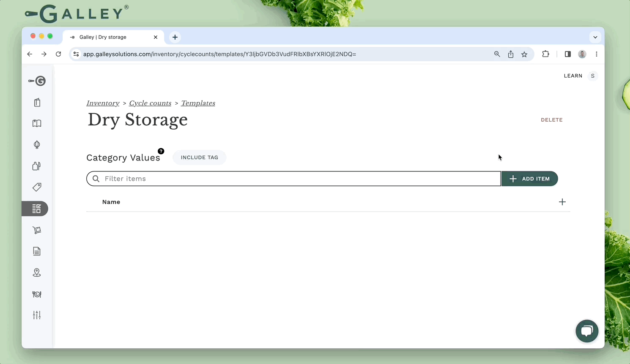Image resolution: width=630 pixels, height=364 pixels.
Task: Open the plate and cutlery sidebar icon
Action: point(37,294)
